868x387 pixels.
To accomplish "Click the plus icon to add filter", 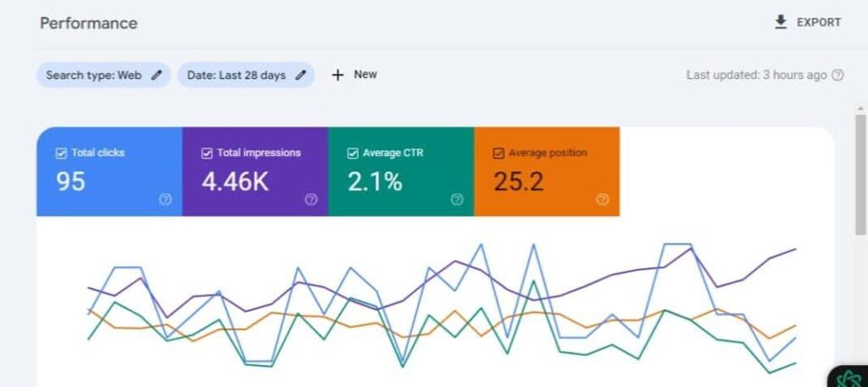I will click(337, 75).
